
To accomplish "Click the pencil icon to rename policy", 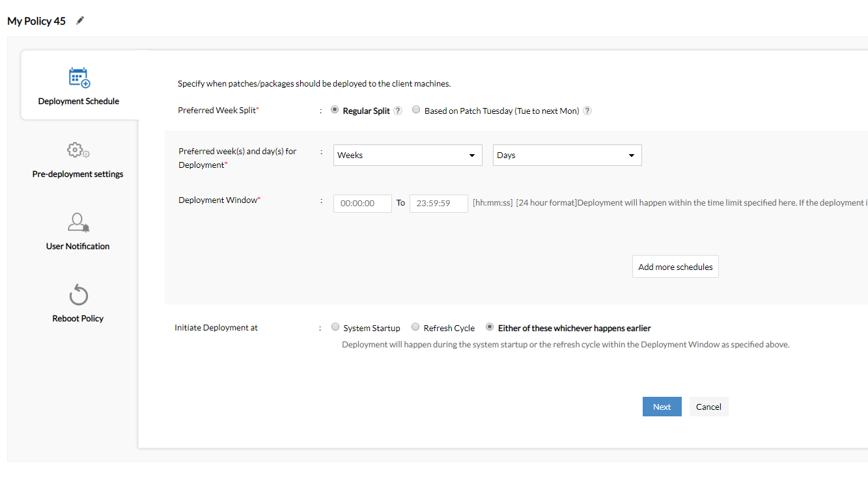I will [80, 21].
